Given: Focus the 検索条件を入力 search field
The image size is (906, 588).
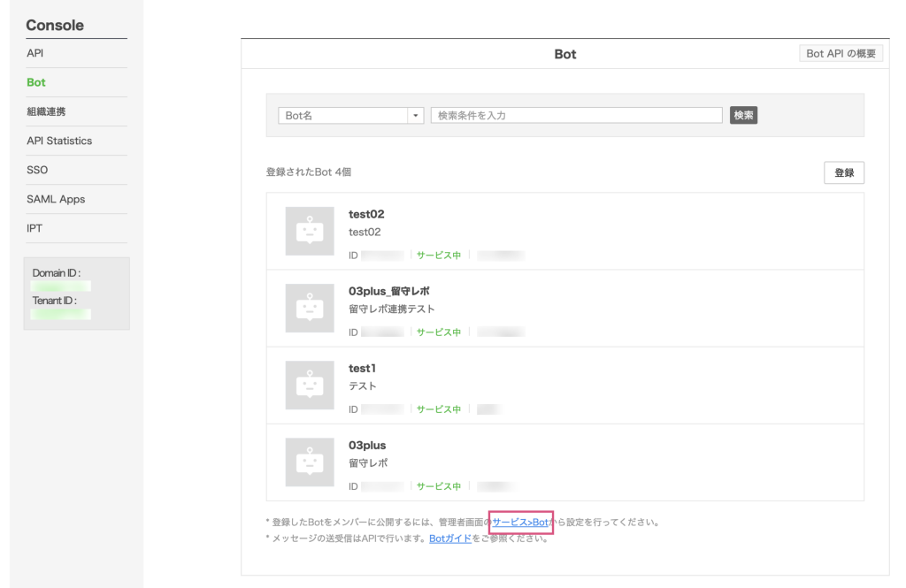Looking at the screenshot, I should click(576, 116).
